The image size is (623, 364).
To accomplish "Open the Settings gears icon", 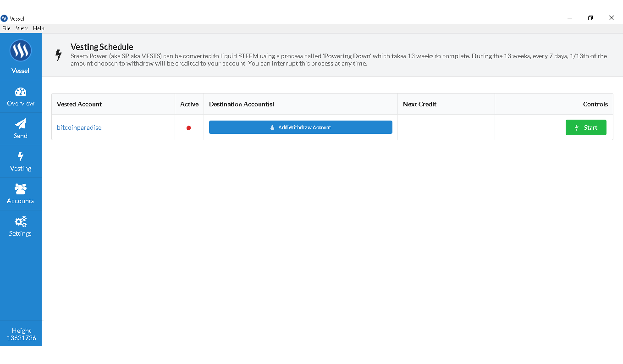I will [x=21, y=222].
